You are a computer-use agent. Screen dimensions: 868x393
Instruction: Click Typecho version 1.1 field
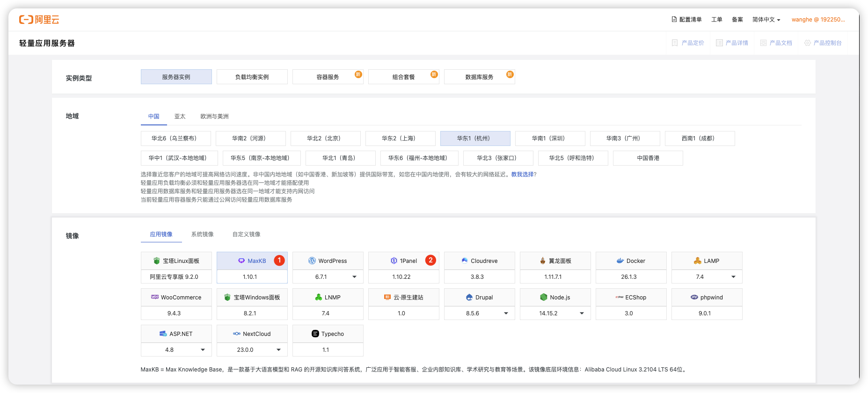(x=328, y=350)
